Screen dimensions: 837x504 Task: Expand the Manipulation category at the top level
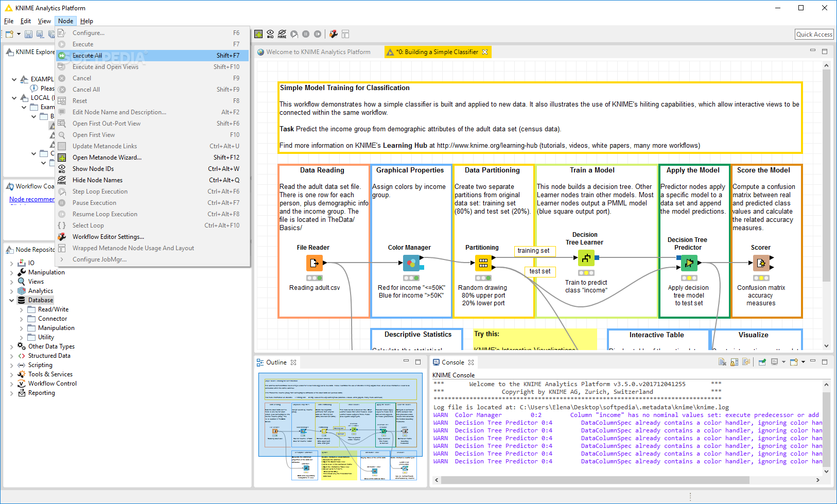(x=11, y=272)
